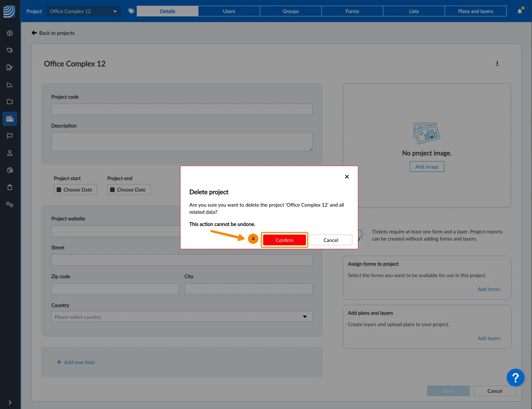Choose the Project start date
The width and height of the screenshot is (532, 409).
(x=75, y=190)
